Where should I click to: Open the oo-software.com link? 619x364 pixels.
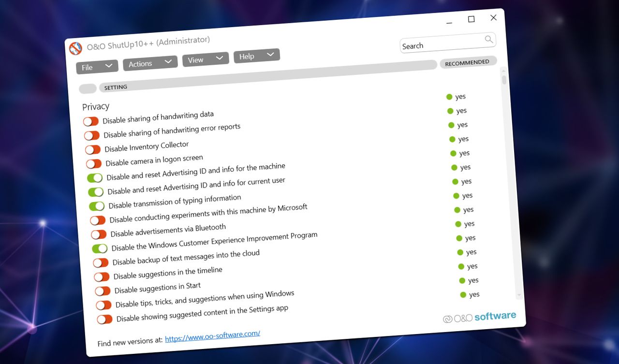213,336
